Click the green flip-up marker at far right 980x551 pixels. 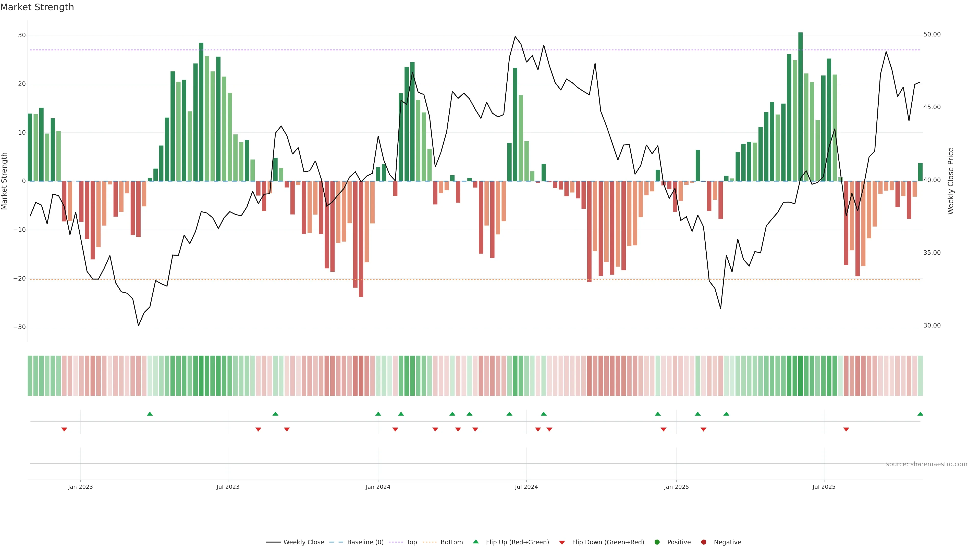click(920, 414)
